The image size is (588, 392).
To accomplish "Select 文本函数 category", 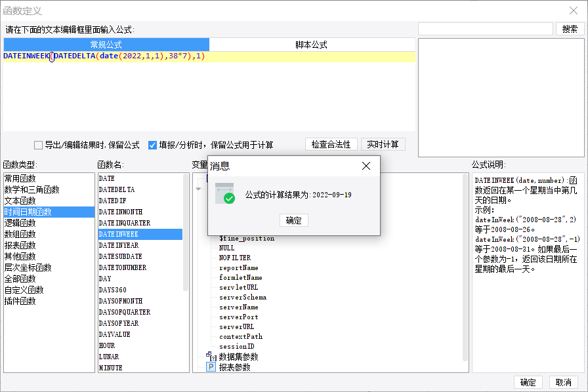I will pyautogui.click(x=49, y=201).
